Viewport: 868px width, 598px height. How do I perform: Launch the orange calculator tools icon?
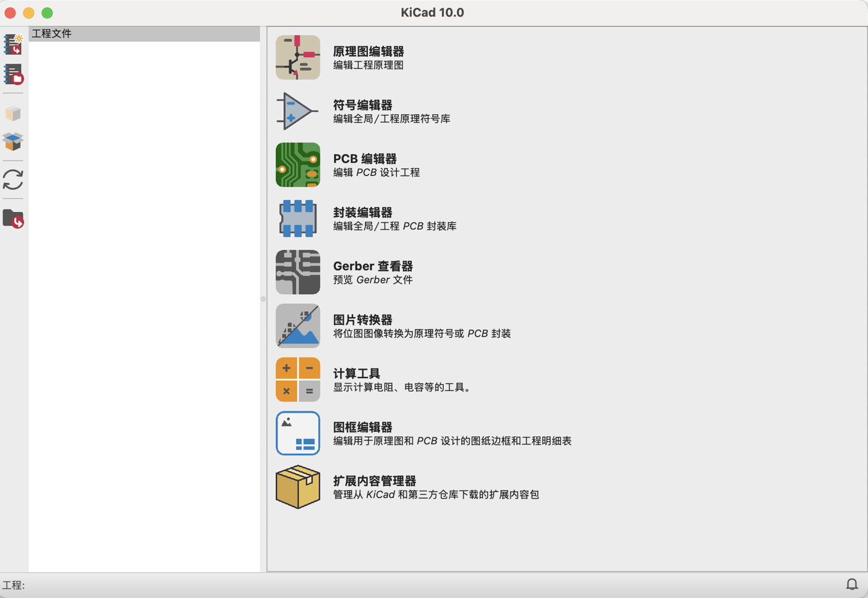tap(298, 380)
